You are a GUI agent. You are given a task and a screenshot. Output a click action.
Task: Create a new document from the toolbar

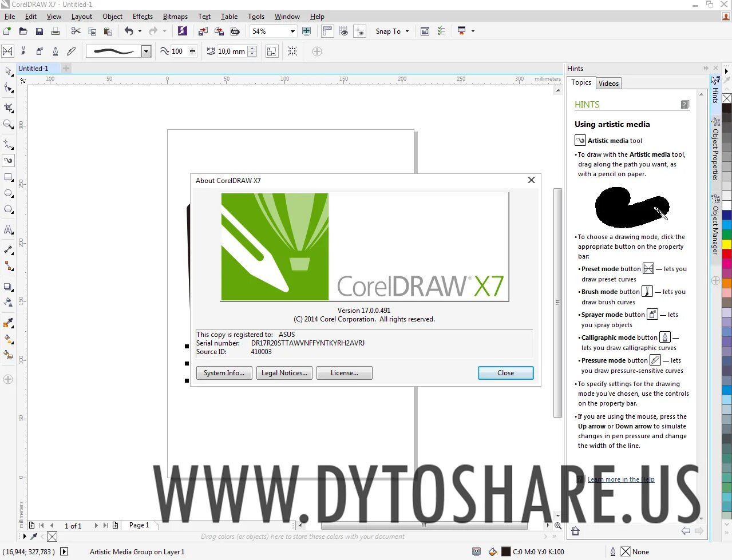pos(7,31)
